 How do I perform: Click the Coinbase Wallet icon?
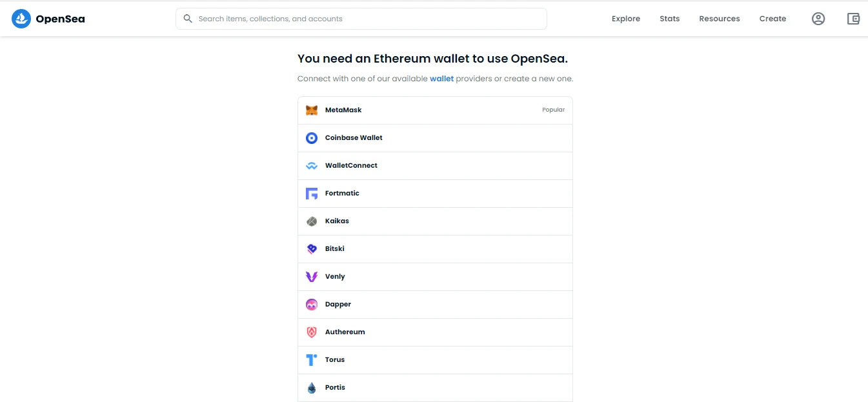tap(312, 138)
